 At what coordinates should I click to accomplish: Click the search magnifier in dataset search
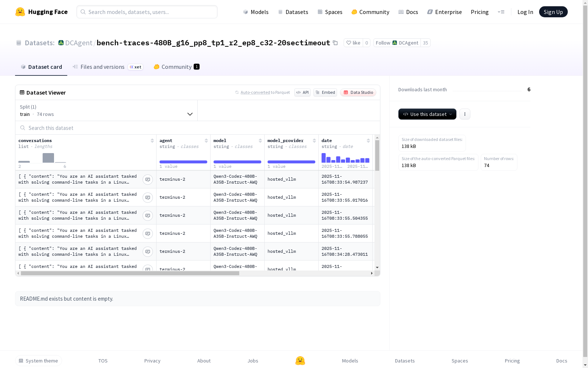click(x=23, y=128)
